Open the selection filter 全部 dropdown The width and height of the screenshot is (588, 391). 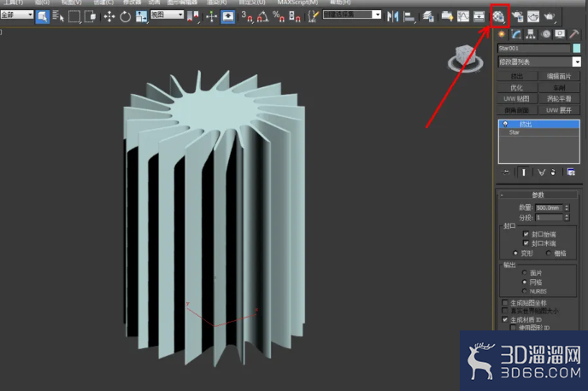[x=17, y=15]
